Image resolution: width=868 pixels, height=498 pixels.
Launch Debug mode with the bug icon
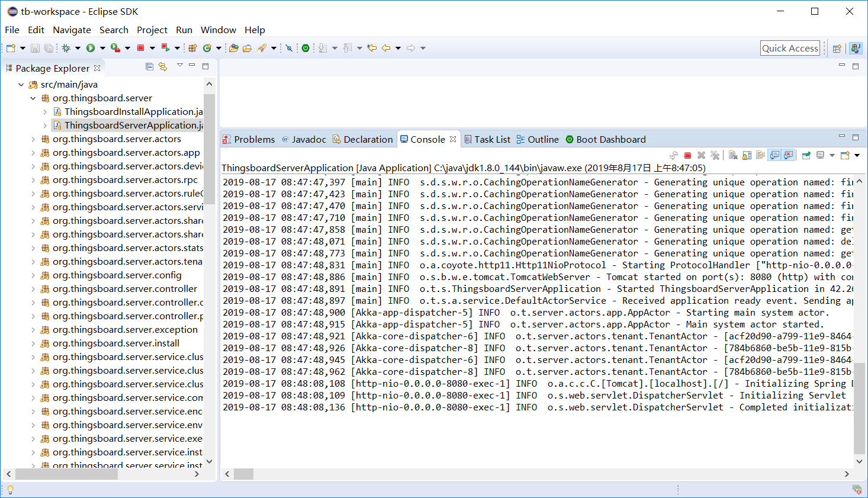pos(66,48)
